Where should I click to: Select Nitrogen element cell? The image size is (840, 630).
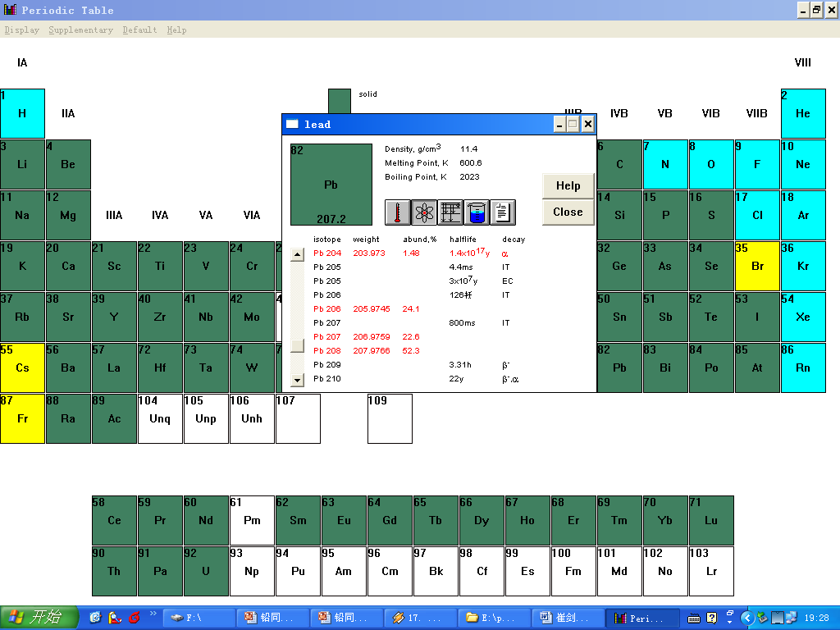click(665, 164)
